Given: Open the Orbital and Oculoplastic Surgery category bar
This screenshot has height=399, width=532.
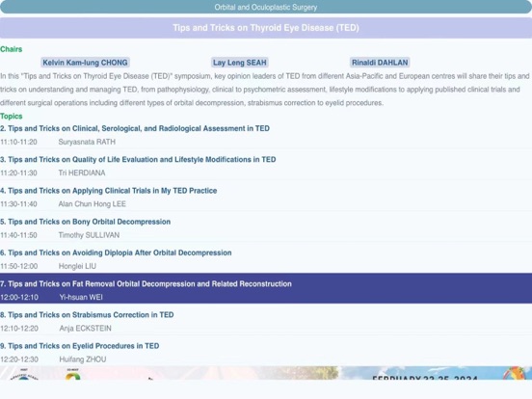Looking at the screenshot, I should (x=266, y=7).
